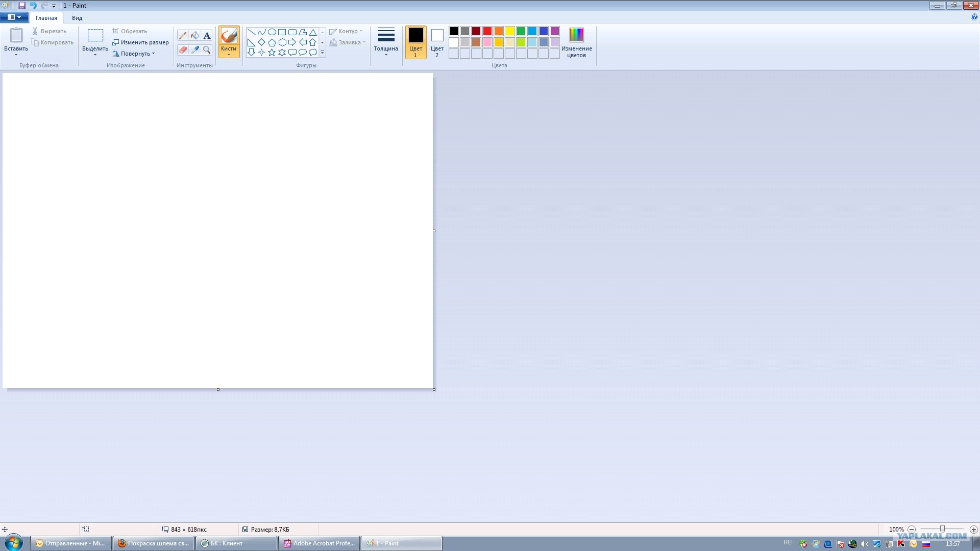
Task: Click the Кисти brush icon
Action: [x=229, y=35]
